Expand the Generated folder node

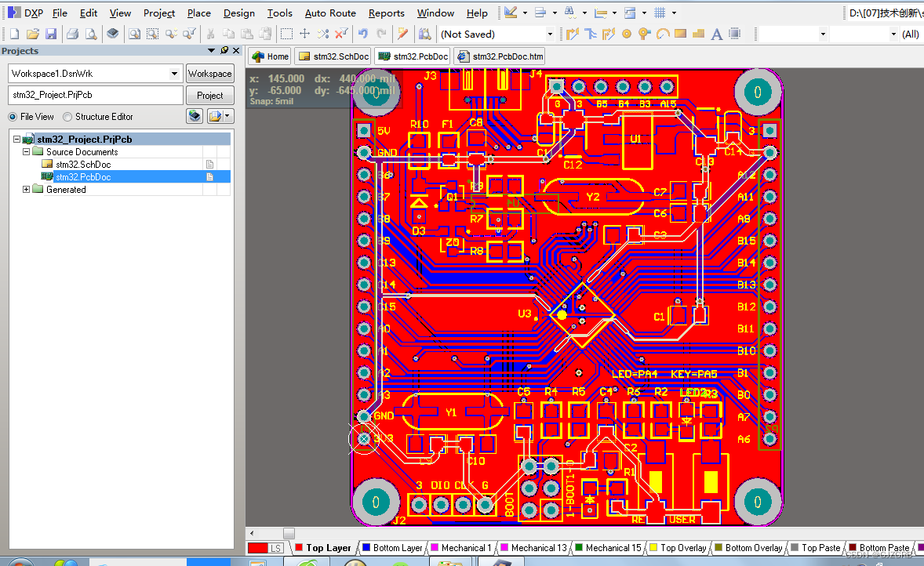click(x=26, y=190)
